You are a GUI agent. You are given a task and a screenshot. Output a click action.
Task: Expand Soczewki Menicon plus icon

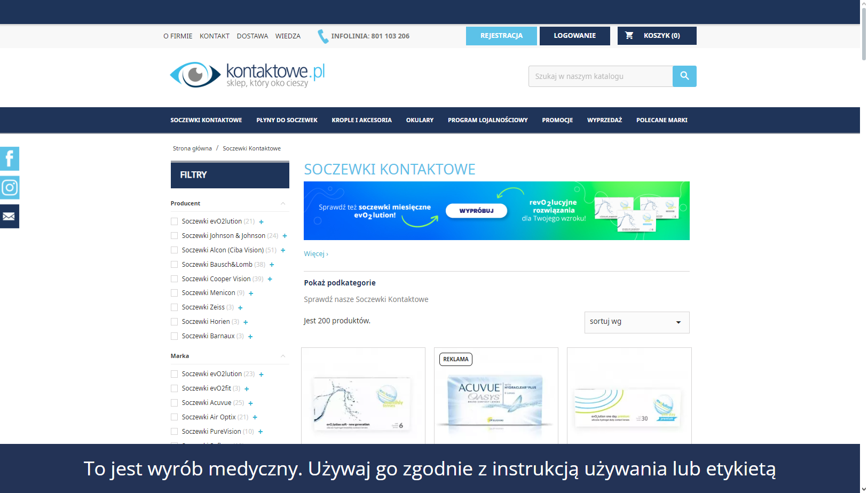pos(251,293)
